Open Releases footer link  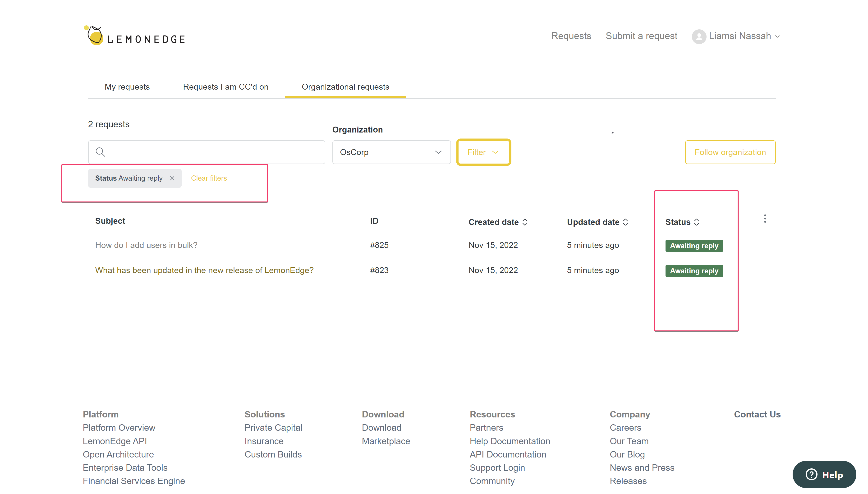coord(628,481)
